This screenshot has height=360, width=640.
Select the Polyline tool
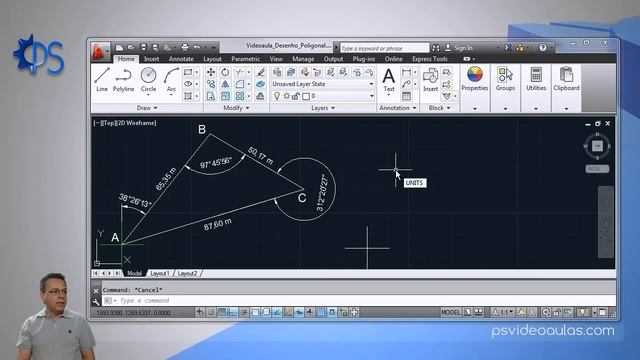click(123, 80)
